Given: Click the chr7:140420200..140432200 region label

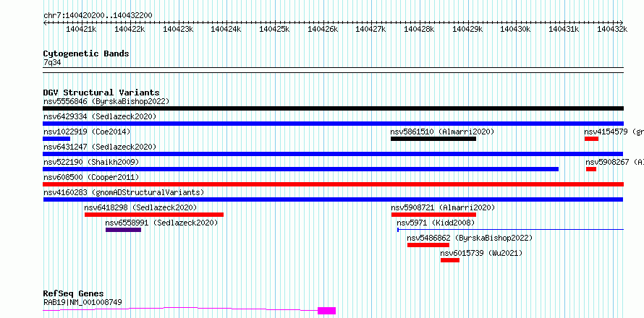Looking at the screenshot, I should coord(98,16).
